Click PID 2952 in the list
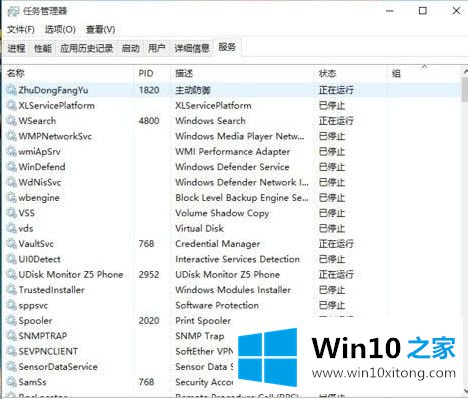The width and height of the screenshot is (468, 399). coord(149,274)
